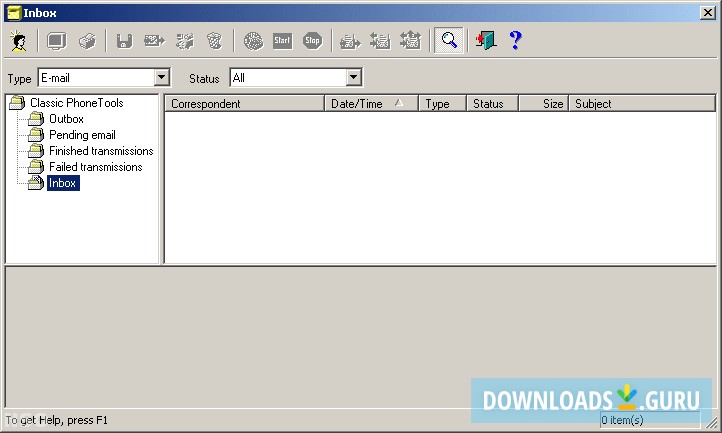Viewport: 722px width, 433px height.
Task: Click the greyed hand-with-documents icon
Action: (x=185, y=41)
